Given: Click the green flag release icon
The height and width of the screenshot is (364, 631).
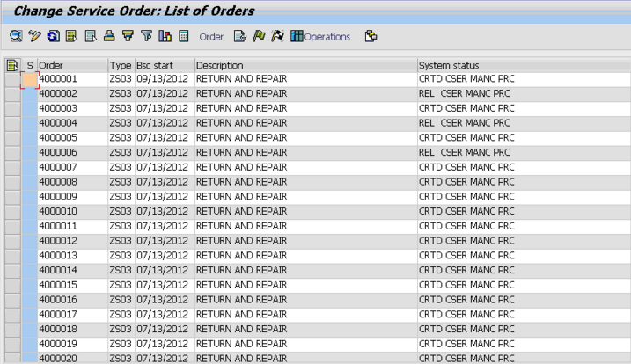Looking at the screenshot, I should (259, 36).
